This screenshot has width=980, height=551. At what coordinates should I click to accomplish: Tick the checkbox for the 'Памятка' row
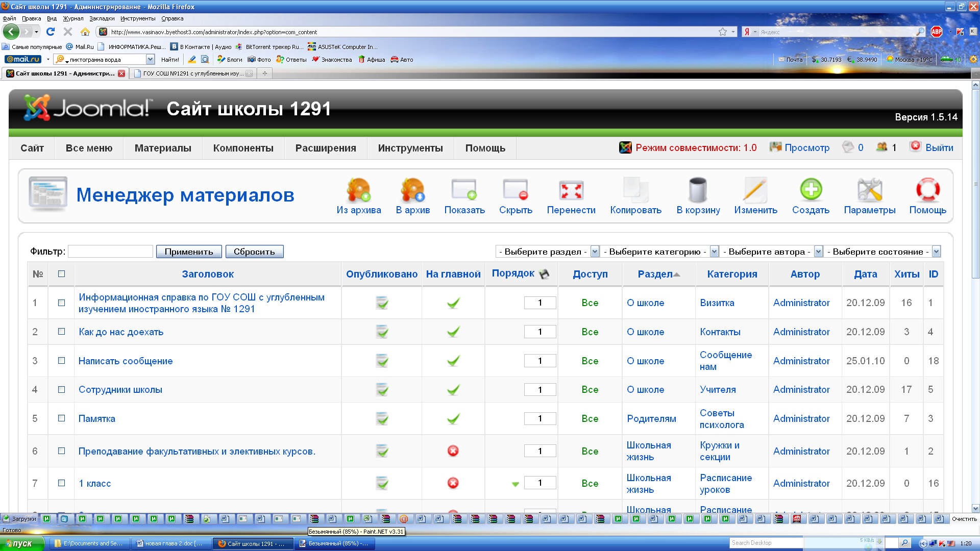click(x=62, y=418)
